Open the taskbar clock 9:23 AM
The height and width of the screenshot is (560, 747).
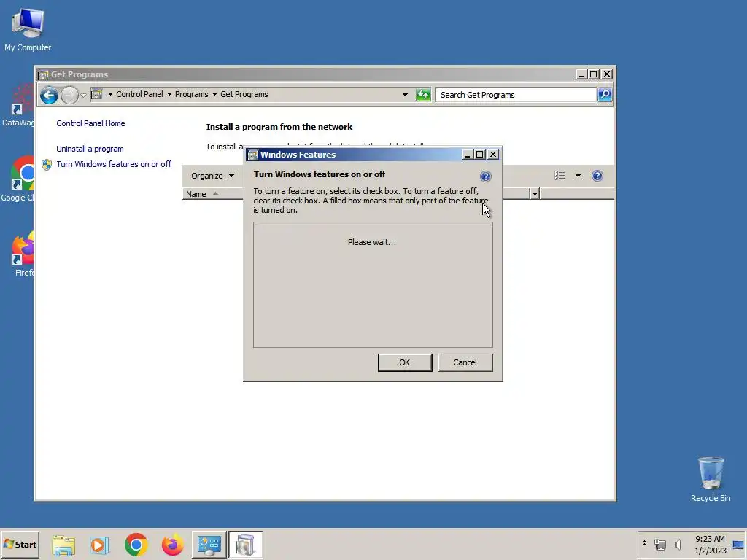(x=710, y=545)
